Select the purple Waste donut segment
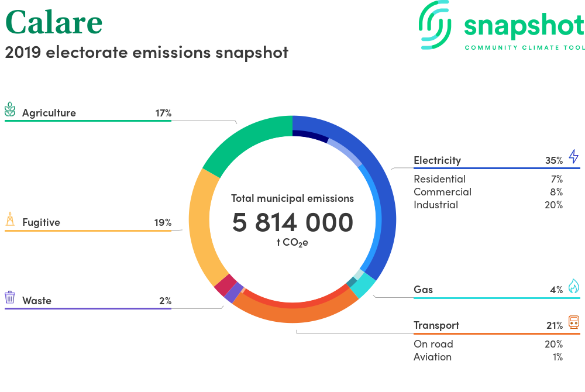This screenshot has height=392, width=585. tap(233, 293)
